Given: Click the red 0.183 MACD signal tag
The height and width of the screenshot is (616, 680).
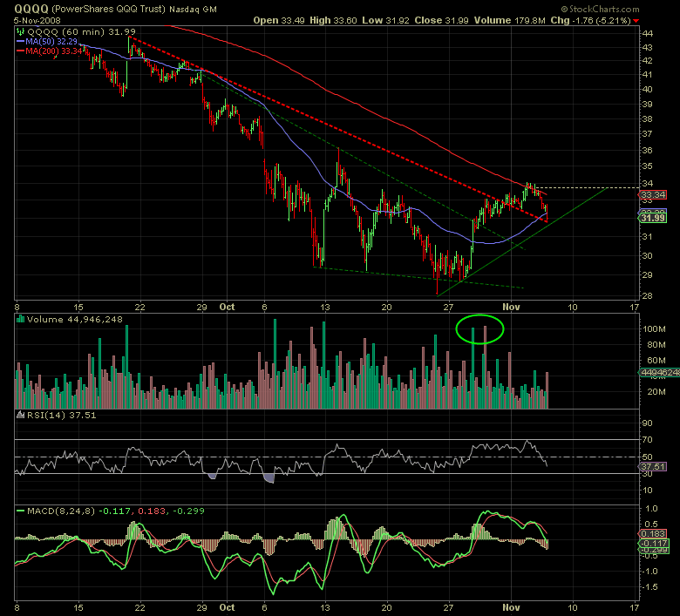Looking at the screenshot, I should tap(653, 533).
